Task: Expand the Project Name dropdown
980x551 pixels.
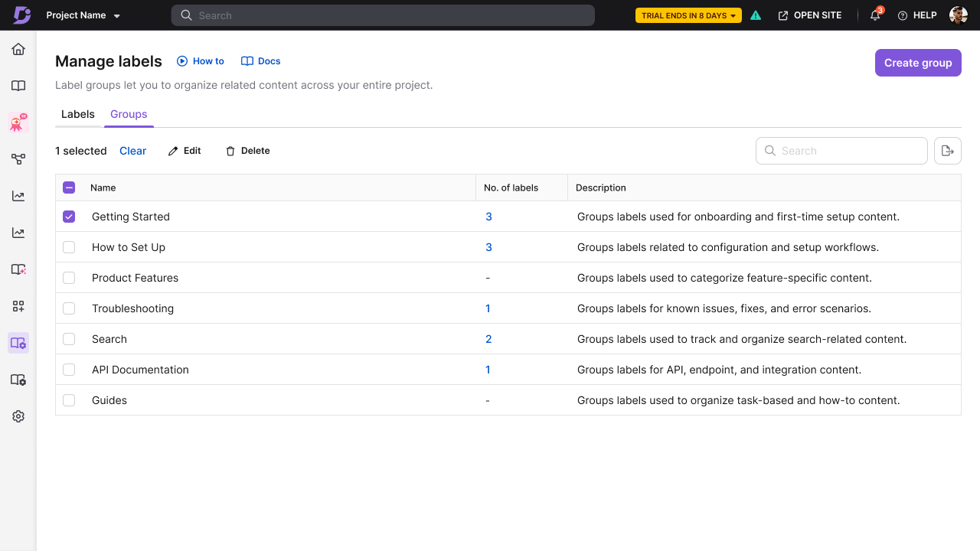Action: pyautogui.click(x=83, y=15)
